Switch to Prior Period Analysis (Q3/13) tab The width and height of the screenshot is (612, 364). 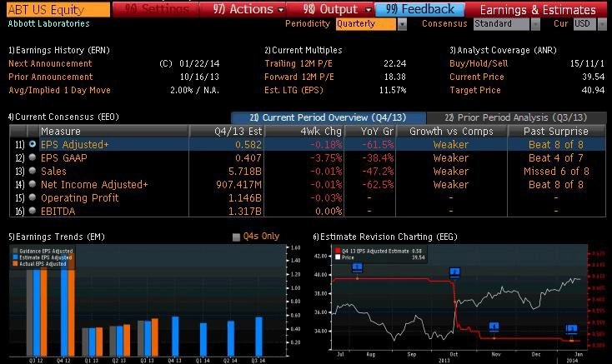pyautogui.click(x=516, y=117)
